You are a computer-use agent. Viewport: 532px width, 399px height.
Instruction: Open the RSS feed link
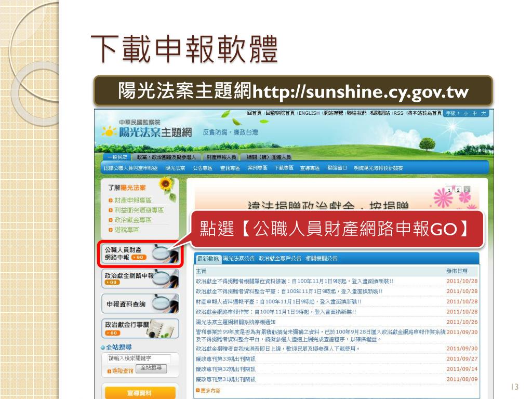(398, 113)
